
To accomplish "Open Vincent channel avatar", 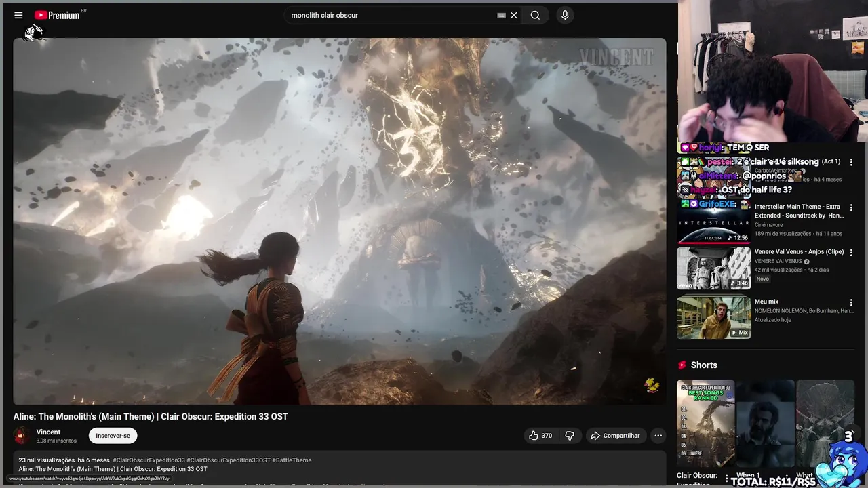I will click(x=22, y=436).
